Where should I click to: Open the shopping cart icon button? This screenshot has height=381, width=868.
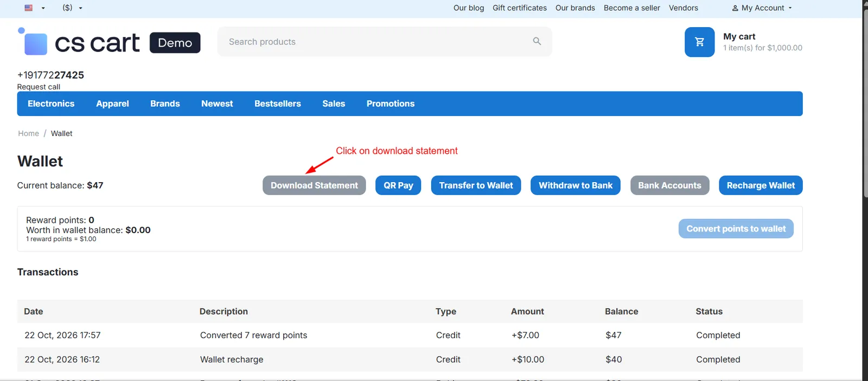699,42
